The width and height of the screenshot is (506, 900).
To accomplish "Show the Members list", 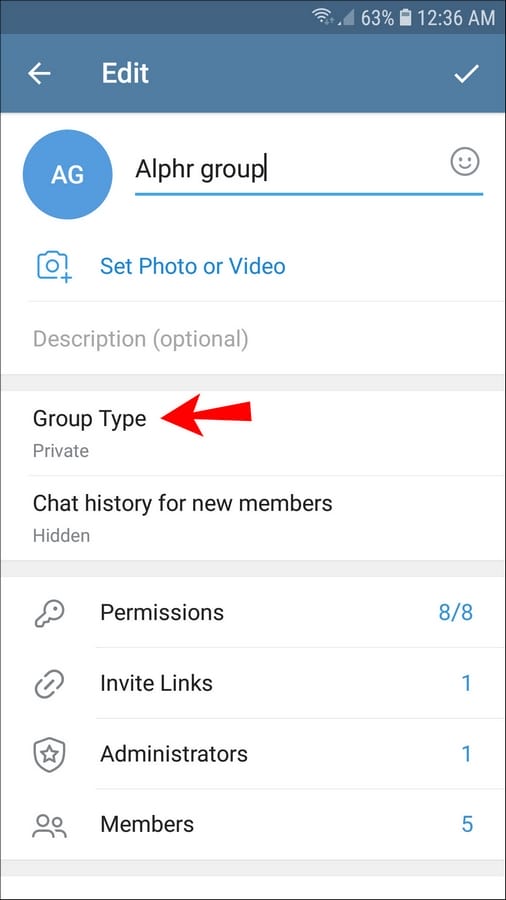I will [253, 824].
